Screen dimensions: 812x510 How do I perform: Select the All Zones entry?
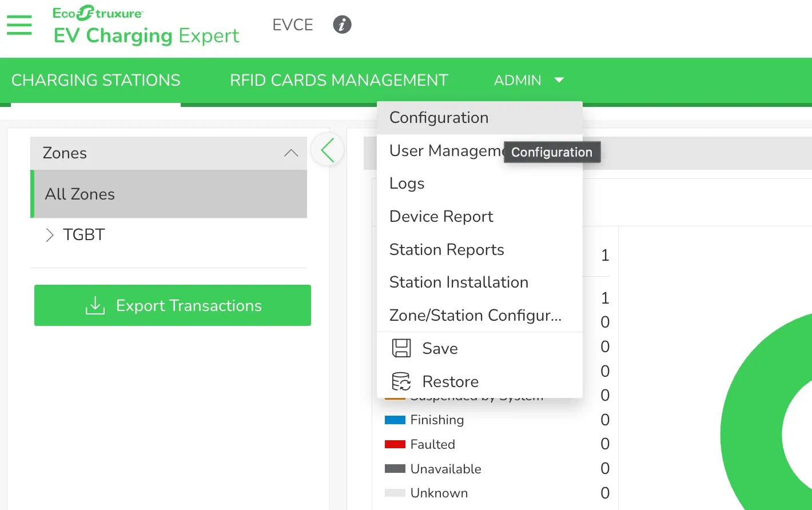pyautogui.click(x=169, y=194)
